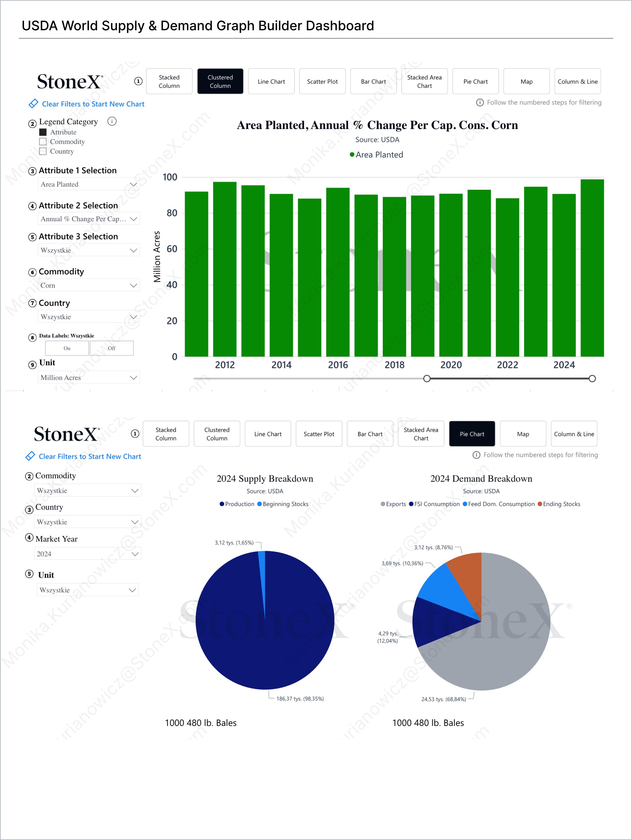
Task: Switch top chart to Line Chart
Action: 271,82
